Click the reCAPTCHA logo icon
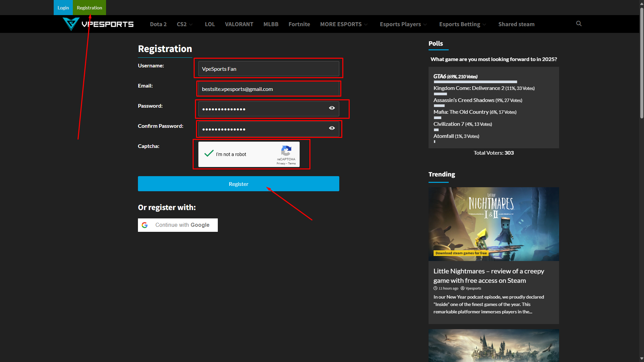 tap(286, 151)
